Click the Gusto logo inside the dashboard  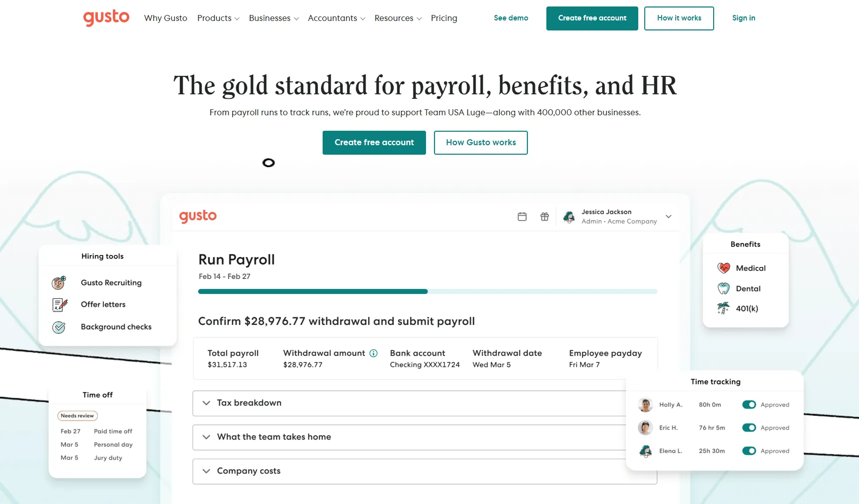pos(198,217)
